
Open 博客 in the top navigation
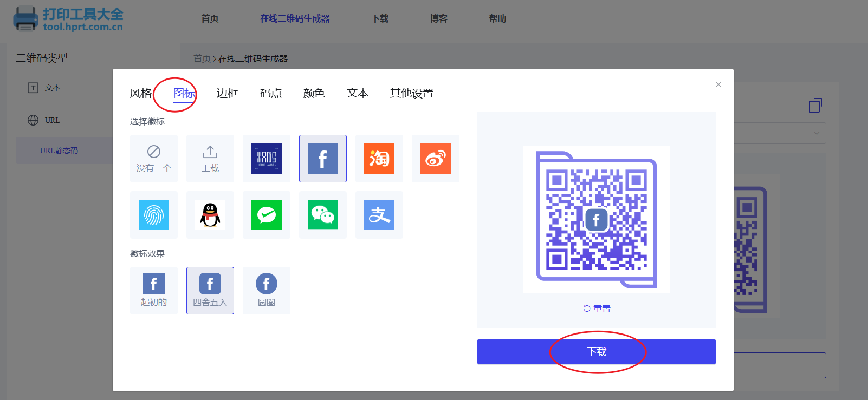(x=439, y=19)
